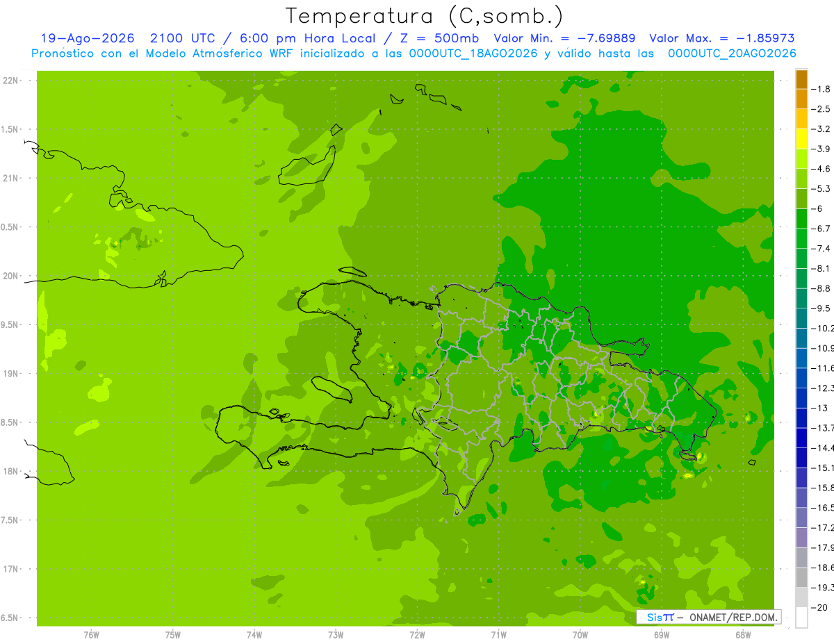Click the "-9.5" colorbar label
This screenshot has width=834, height=644.
pyautogui.click(x=822, y=308)
